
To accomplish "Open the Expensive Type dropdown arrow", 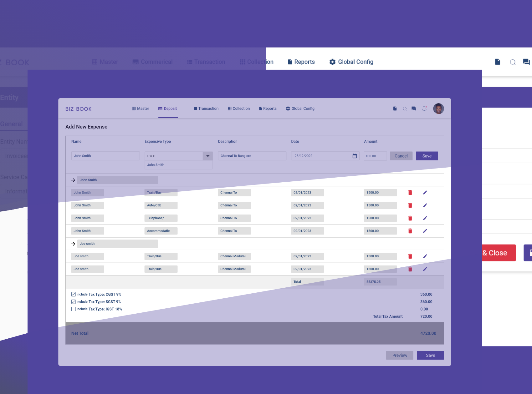I will coord(208,156).
